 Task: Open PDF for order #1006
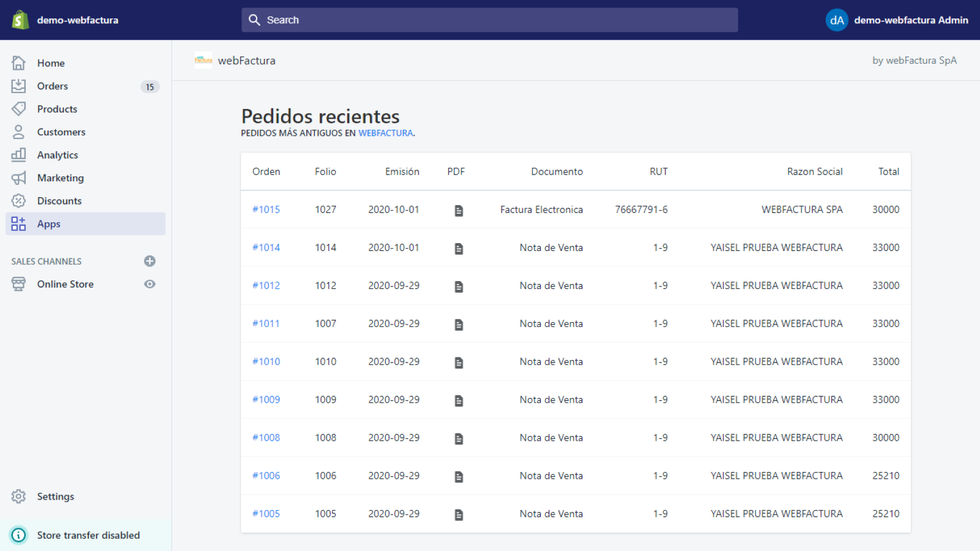[459, 476]
